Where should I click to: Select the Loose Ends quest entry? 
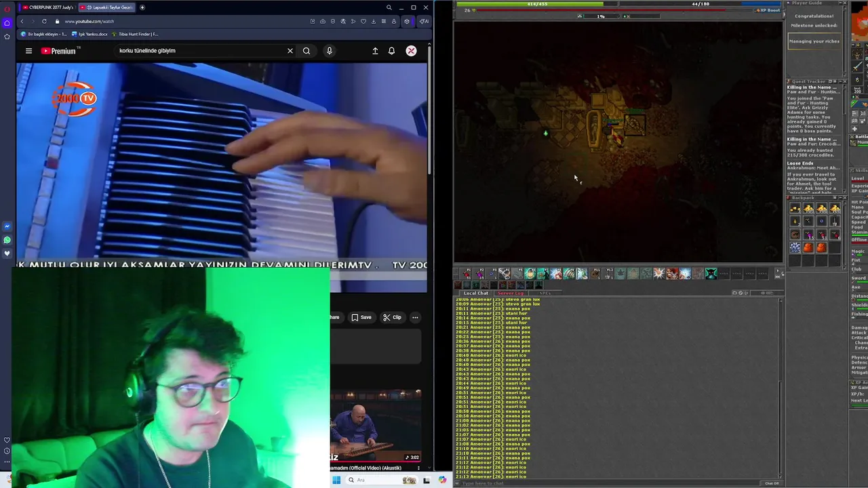[x=800, y=163]
